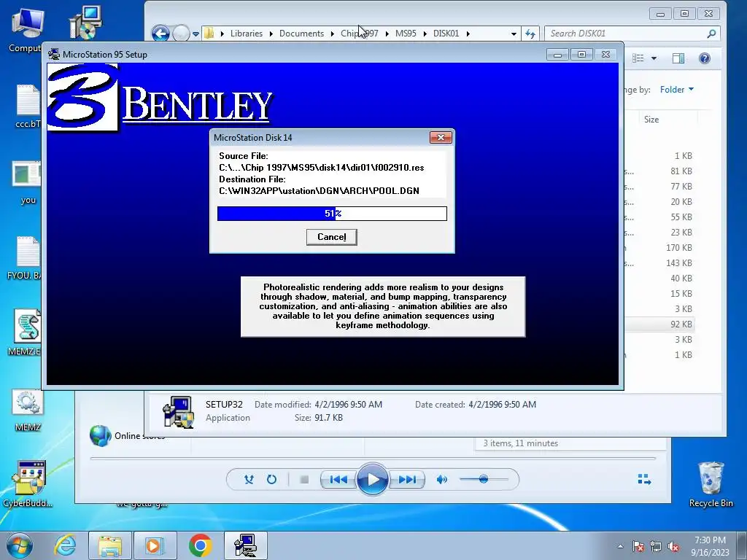Select MS95 in the address breadcrumb

point(406,34)
